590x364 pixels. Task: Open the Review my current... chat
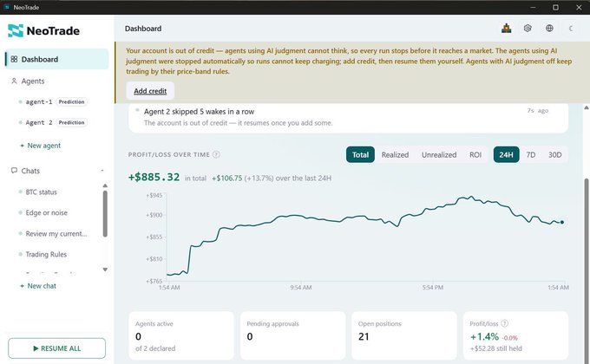pos(56,233)
